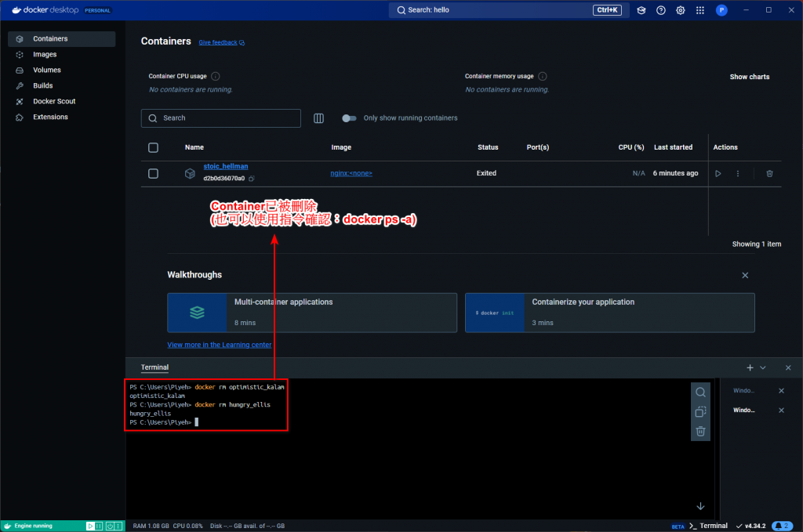Click the RAM 1.08 GB readout
Image resolution: width=803 pixels, height=532 pixels.
tap(151, 526)
